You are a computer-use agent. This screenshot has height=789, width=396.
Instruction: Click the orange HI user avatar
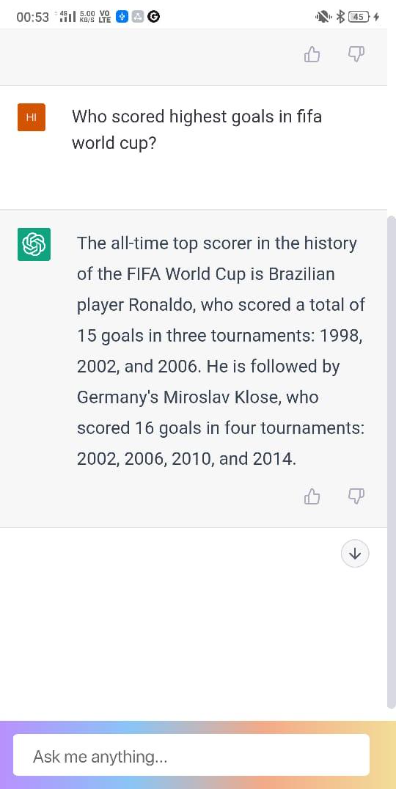pyautogui.click(x=31, y=117)
